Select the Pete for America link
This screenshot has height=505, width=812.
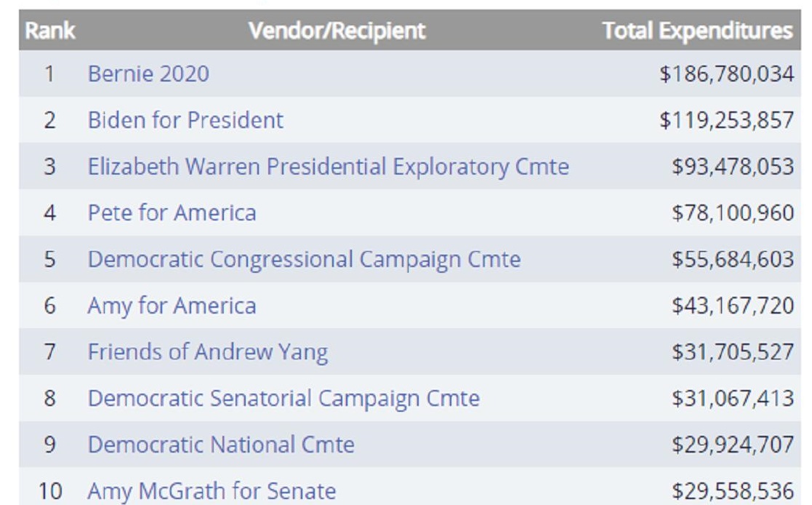[x=172, y=213]
